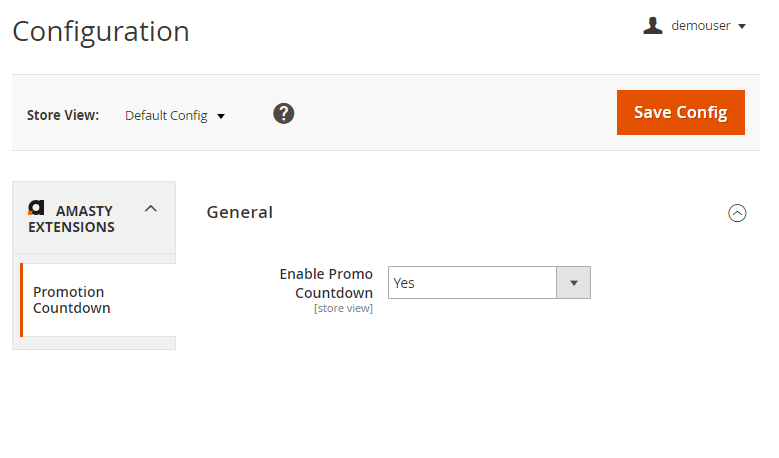Collapse Amasty Extensions using the chevron
This screenshot has height=458, width=779.
pos(151,209)
